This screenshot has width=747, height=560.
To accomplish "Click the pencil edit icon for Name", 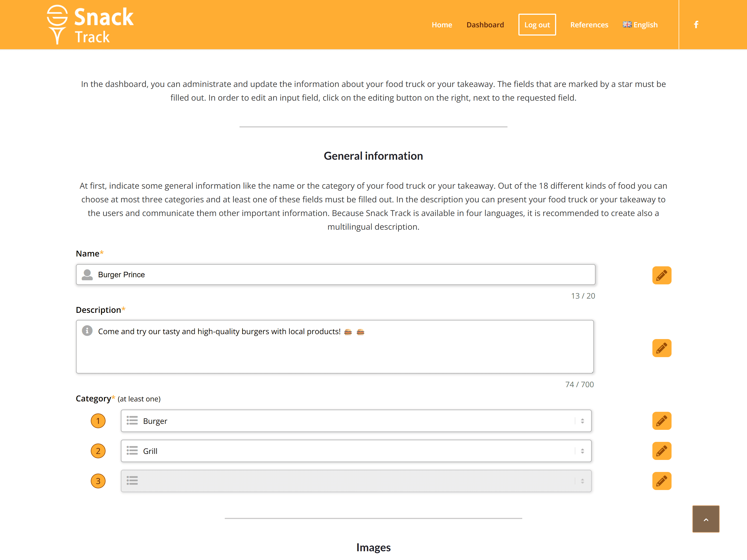I will tap(661, 275).
